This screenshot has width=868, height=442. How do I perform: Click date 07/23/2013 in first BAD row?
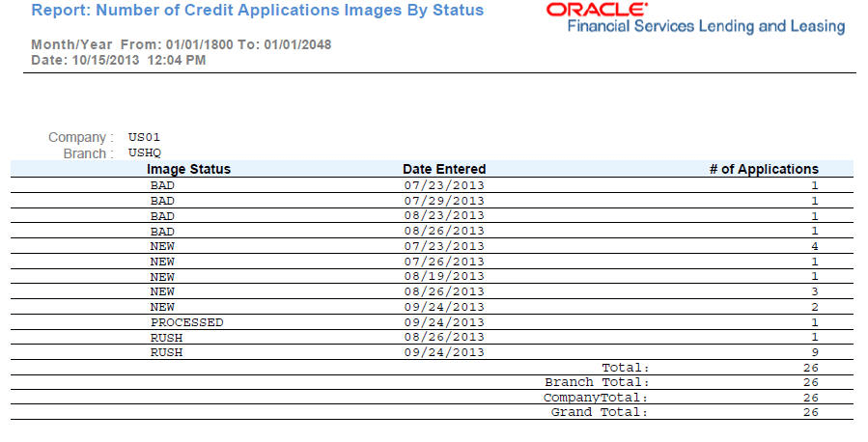[x=444, y=185]
